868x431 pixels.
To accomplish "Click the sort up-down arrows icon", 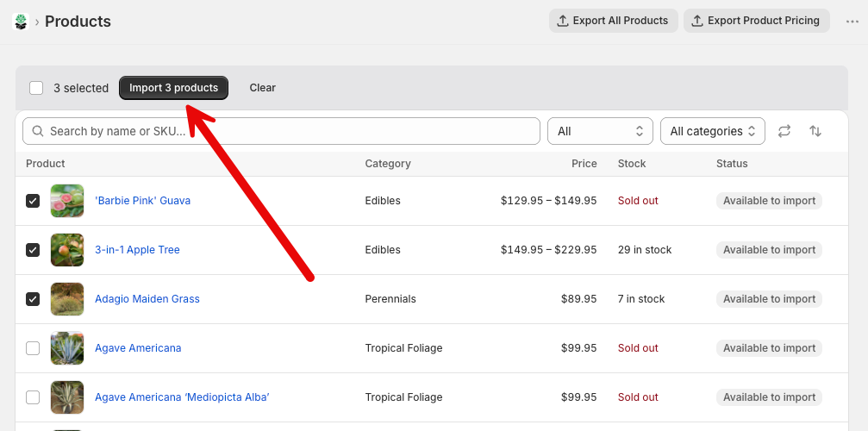I will coord(815,131).
